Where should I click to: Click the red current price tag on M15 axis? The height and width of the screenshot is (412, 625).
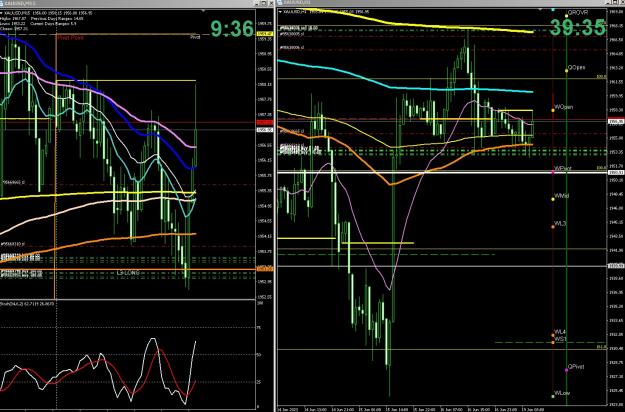(265, 123)
